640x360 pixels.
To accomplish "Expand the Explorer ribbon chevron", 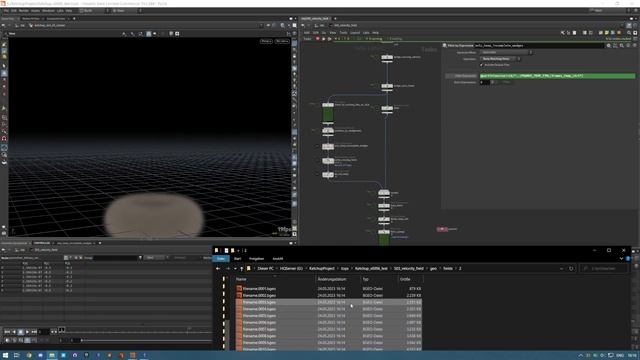I will pos(621,259).
